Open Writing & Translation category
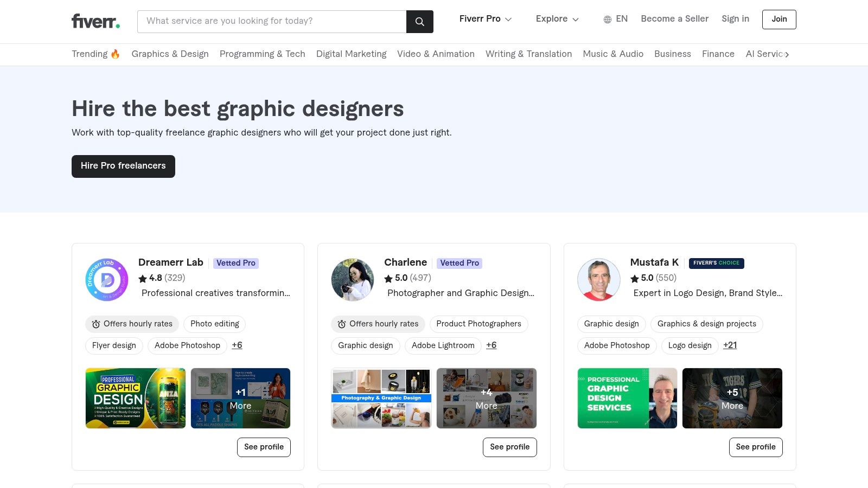 (528, 54)
